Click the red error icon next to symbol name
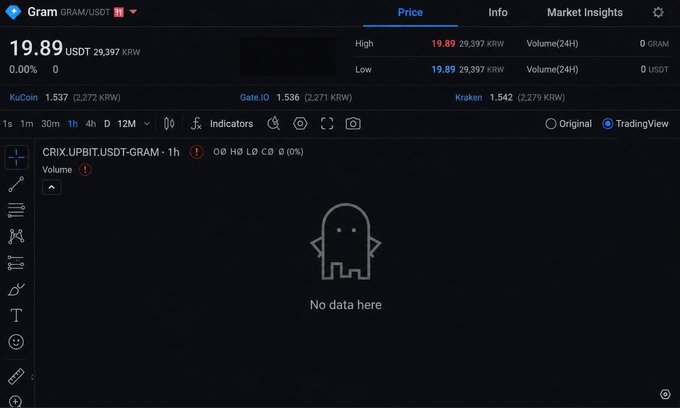 coord(196,152)
